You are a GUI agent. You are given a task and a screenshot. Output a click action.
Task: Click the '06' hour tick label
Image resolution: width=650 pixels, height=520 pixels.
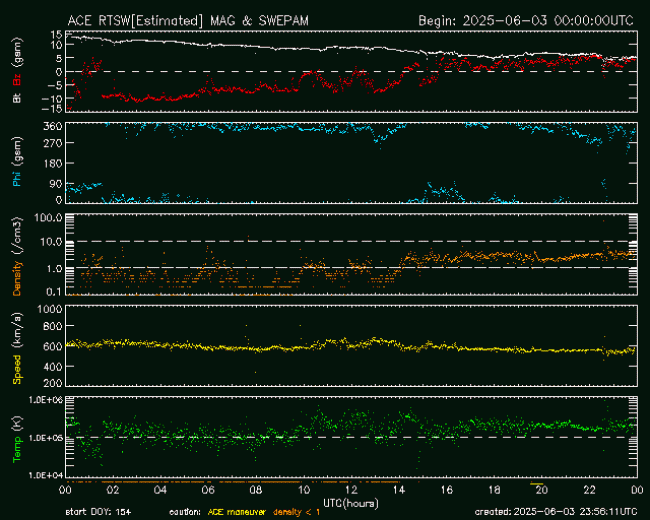click(208, 491)
